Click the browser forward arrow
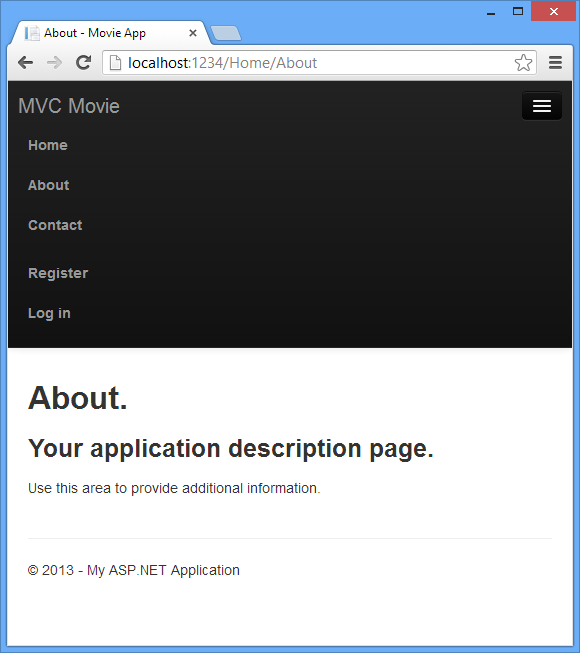The height and width of the screenshot is (653, 580). click(x=55, y=63)
